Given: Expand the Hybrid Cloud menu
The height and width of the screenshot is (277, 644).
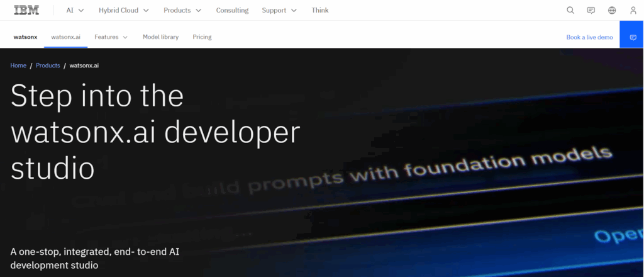Looking at the screenshot, I should tap(124, 10).
